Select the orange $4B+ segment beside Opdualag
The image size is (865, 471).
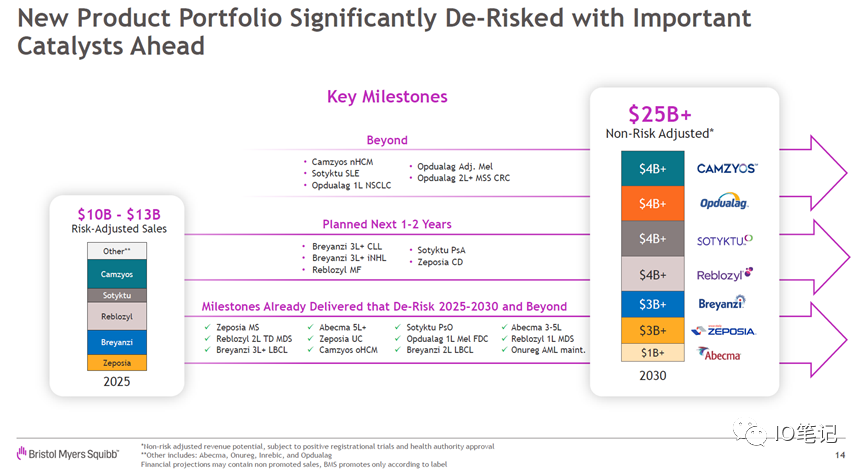(x=652, y=204)
